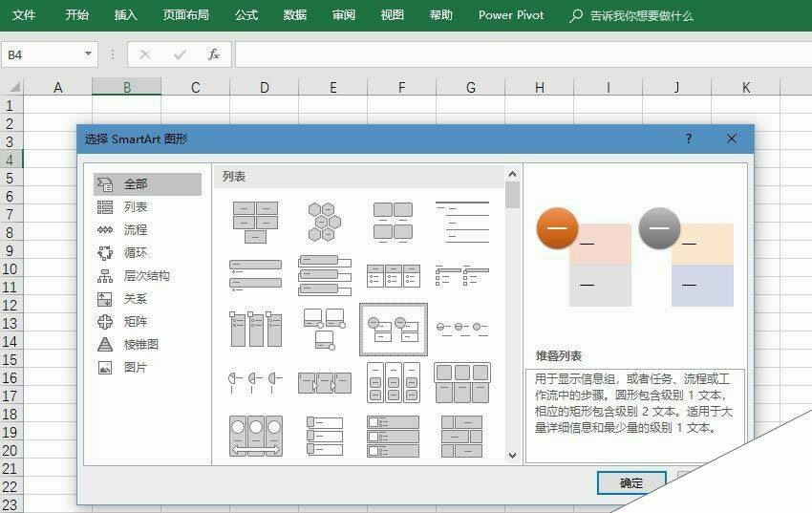Open the insert function fx icon
Viewport: 812px width, 513px height.
(213, 54)
